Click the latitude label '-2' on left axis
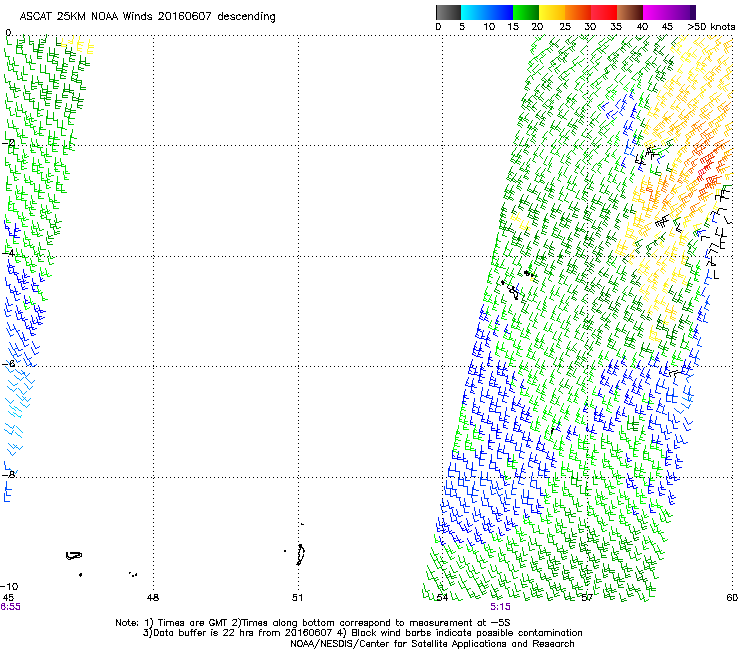The image size is (740, 650). (8, 143)
